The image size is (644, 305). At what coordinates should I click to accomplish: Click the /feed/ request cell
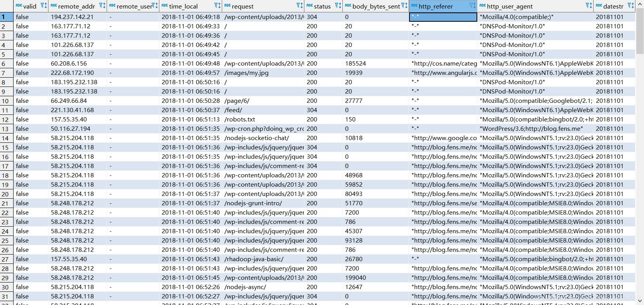pyautogui.click(x=263, y=110)
